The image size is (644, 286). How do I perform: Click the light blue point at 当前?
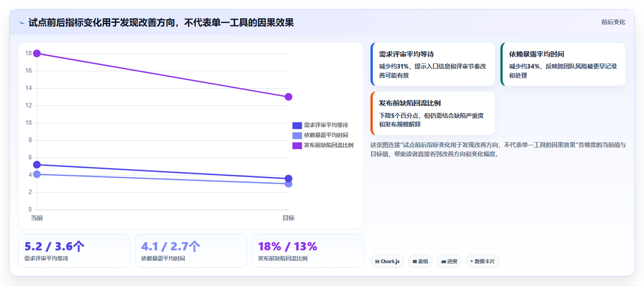point(37,174)
